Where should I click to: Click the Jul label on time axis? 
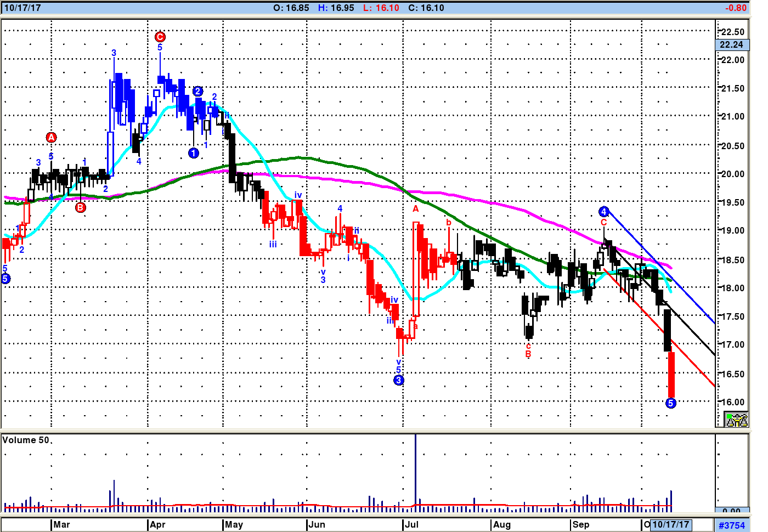point(411,524)
